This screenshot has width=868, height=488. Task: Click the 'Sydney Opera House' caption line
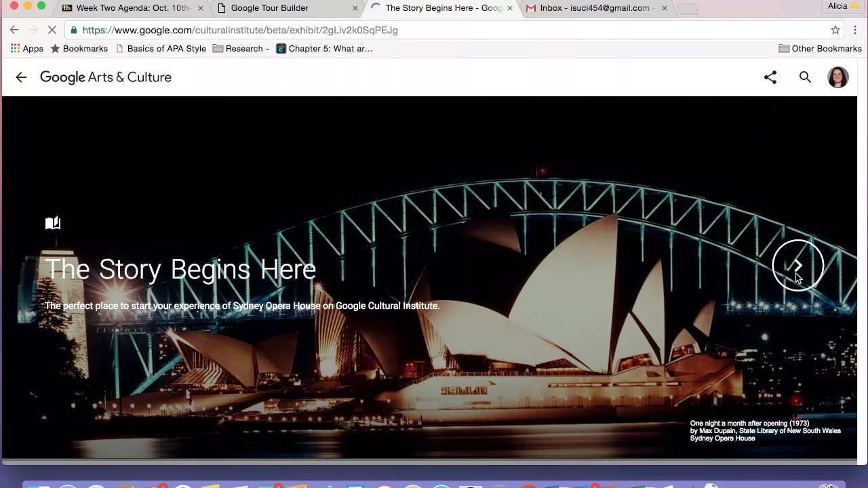click(x=722, y=439)
